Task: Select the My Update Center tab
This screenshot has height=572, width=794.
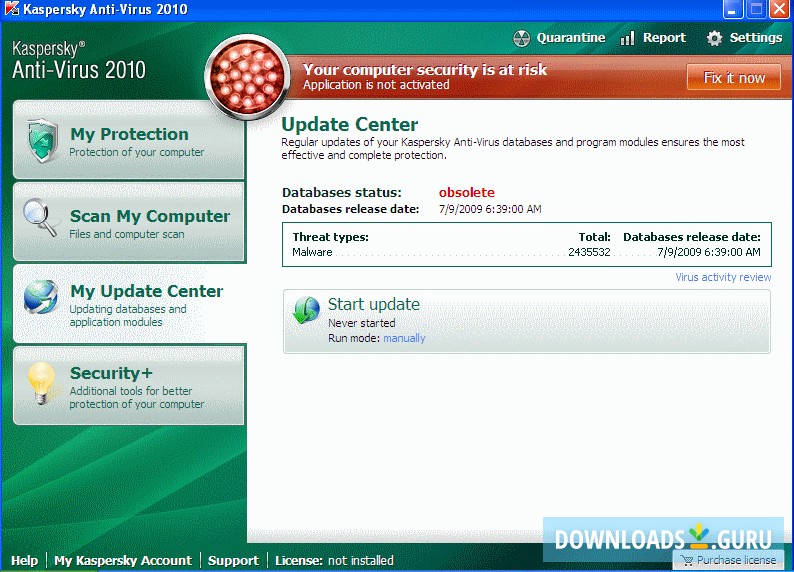Action: (129, 304)
